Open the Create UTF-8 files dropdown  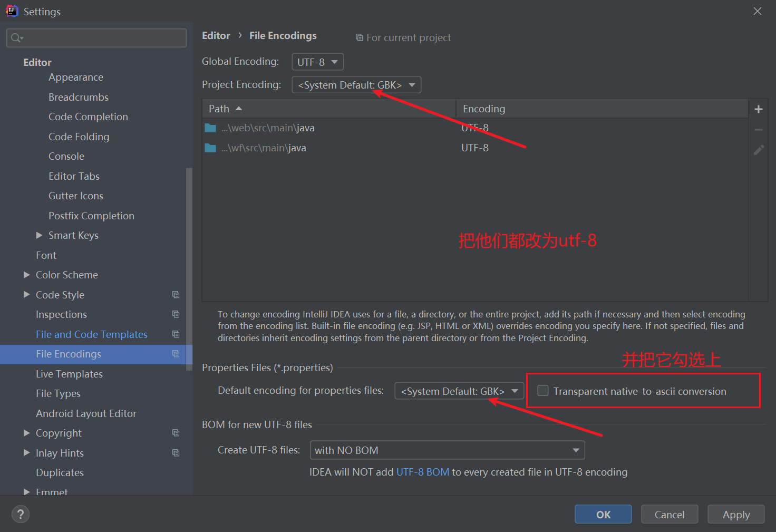tap(448, 450)
